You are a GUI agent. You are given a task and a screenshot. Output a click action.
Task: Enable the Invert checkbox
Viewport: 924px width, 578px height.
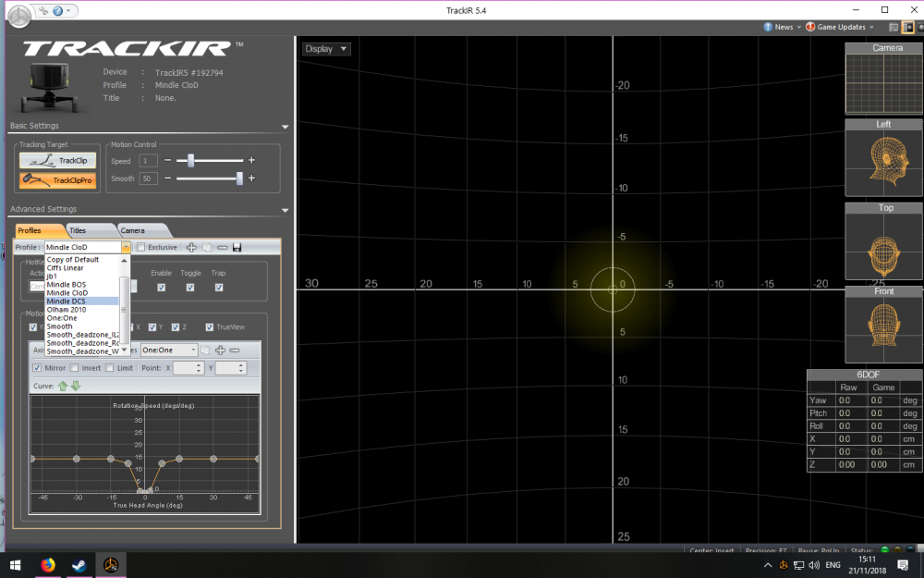pos(75,368)
